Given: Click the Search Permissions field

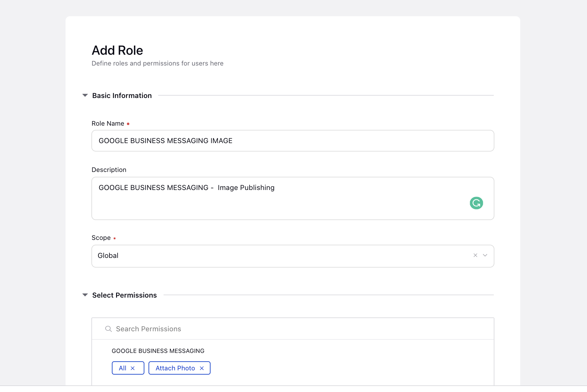Looking at the screenshot, I should pos(293,329).
